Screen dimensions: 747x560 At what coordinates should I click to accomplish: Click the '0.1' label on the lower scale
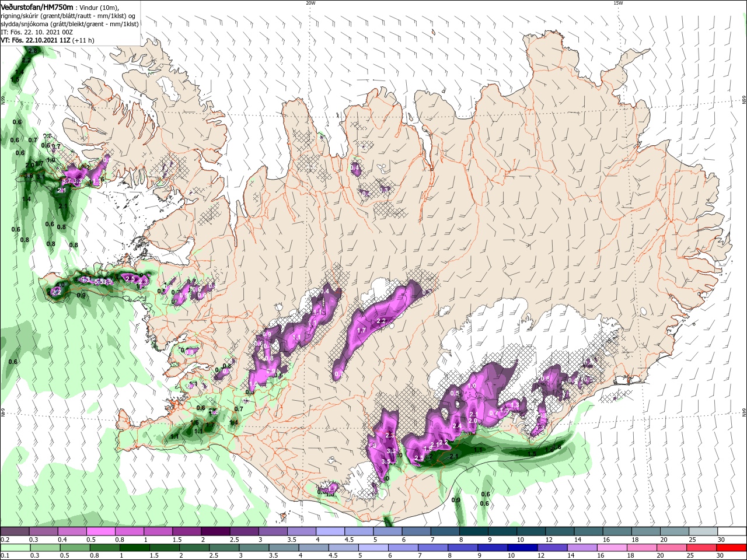pyautogui.click(x=5, y=556)
